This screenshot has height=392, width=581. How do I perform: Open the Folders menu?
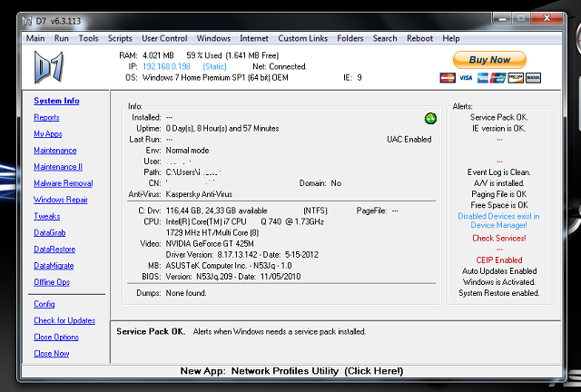[x=350, y=38]
